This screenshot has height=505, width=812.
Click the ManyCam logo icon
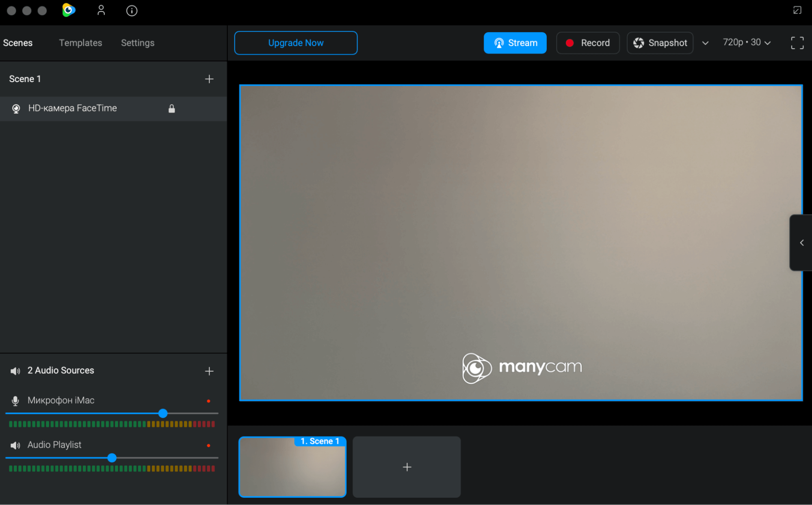click(69, 10)
